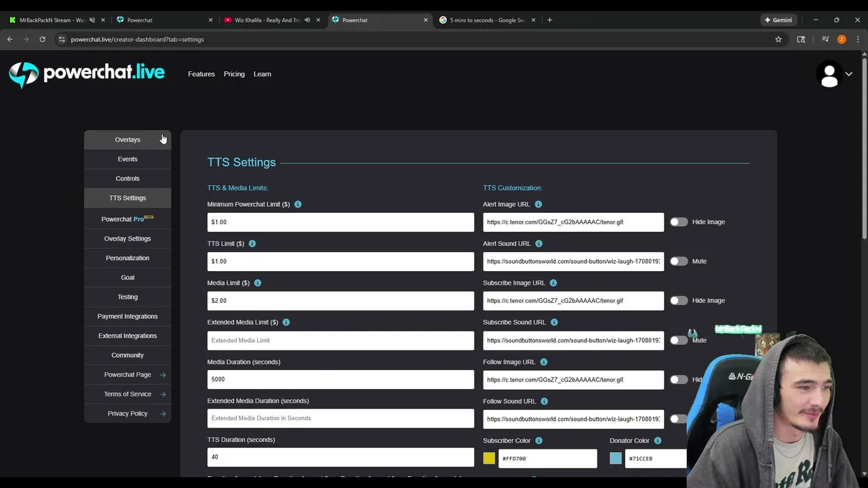Click info icon beside Alert Sound URL
The image size is (868, 488).
(x=539, y=243)
